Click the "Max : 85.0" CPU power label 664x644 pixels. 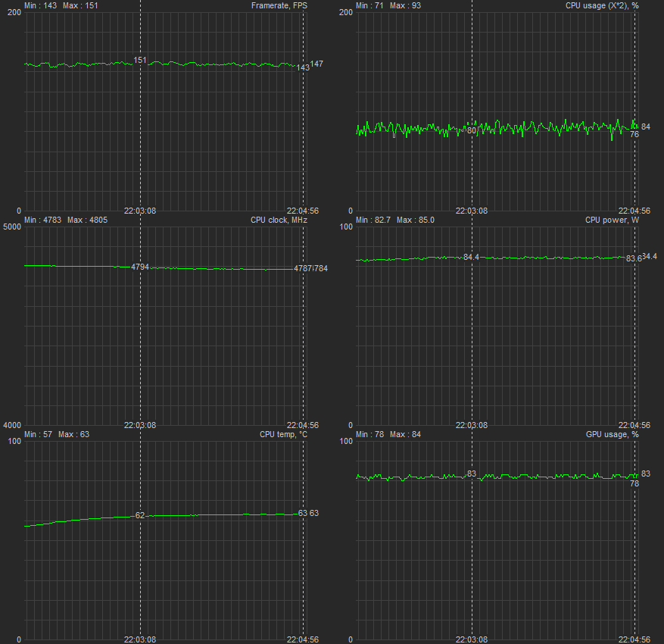[416, 220]
